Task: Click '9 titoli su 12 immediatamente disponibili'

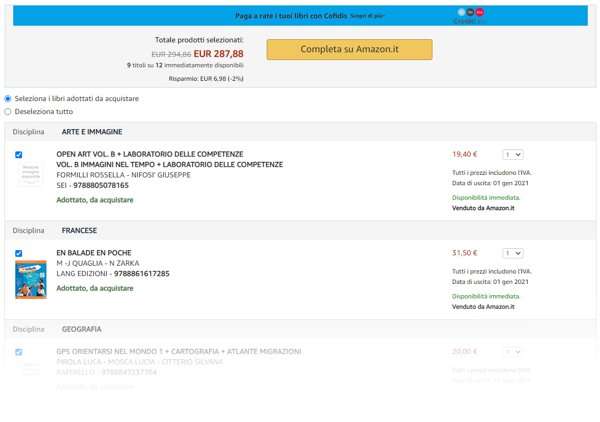Action: point(185,65)
